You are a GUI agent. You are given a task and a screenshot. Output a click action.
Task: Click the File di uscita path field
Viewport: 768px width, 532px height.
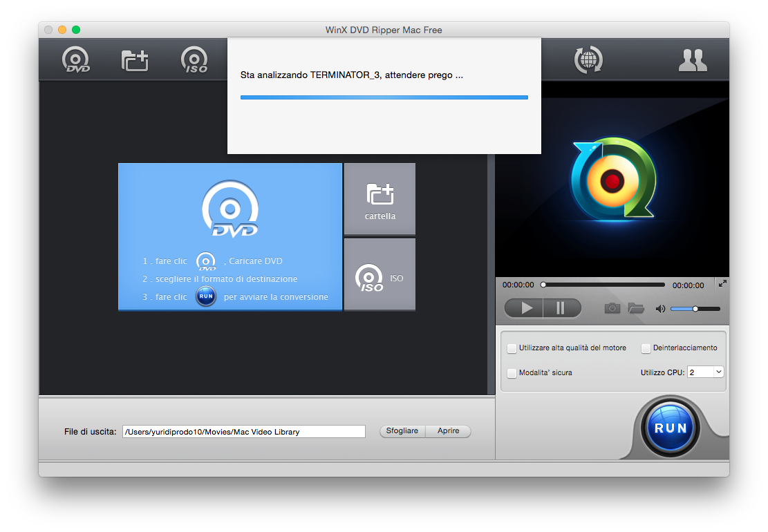pyautogui.click(x=244, y=432)
